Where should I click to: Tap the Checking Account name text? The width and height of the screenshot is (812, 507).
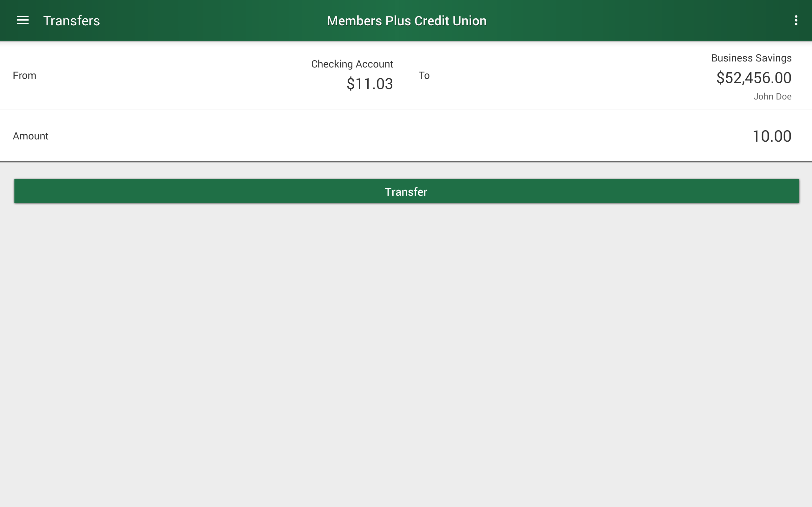[x=352, y=64]
